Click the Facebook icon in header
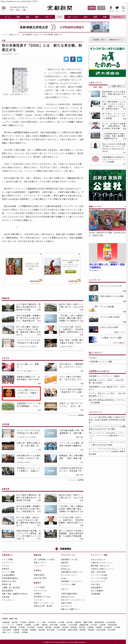Image resolution: width=128 pixels, height=644 pixels. tap(111, 8)
